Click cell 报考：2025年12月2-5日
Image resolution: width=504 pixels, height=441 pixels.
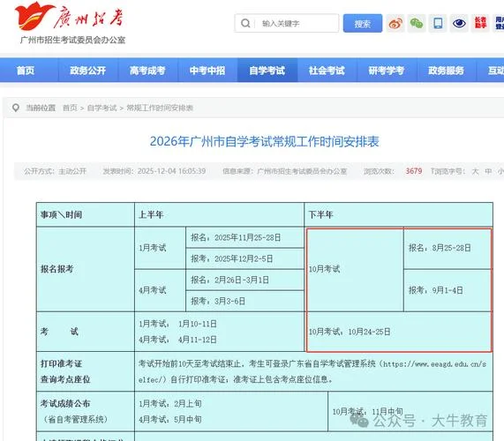click(x=244, y=258)
